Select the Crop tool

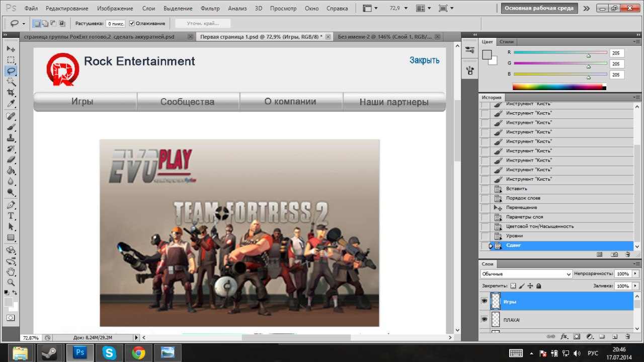pos(11,93)
